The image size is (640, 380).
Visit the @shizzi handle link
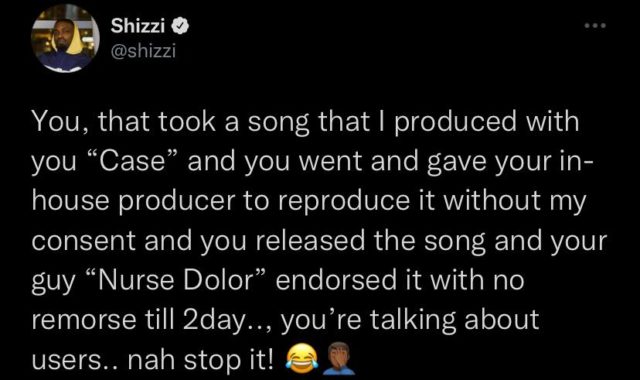(143, 51)
